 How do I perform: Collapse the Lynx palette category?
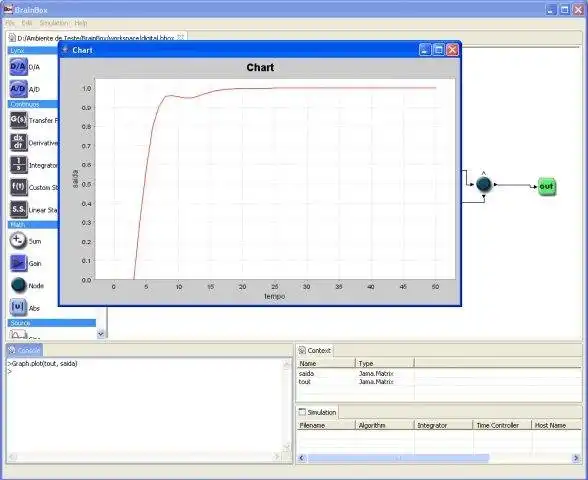[x=33, y=51]
